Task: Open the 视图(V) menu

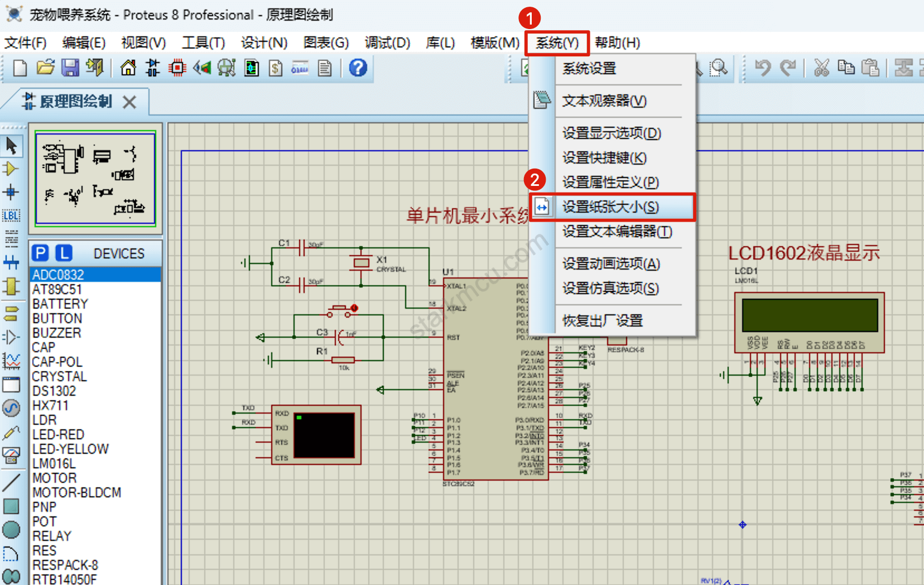Action: 143,43
